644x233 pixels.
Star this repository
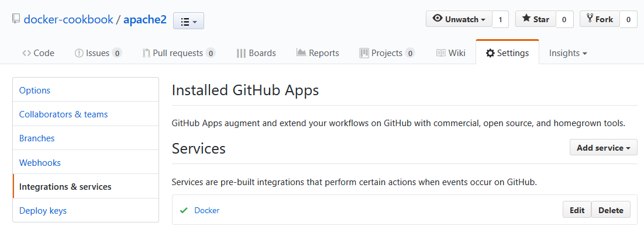pos(536,19)
